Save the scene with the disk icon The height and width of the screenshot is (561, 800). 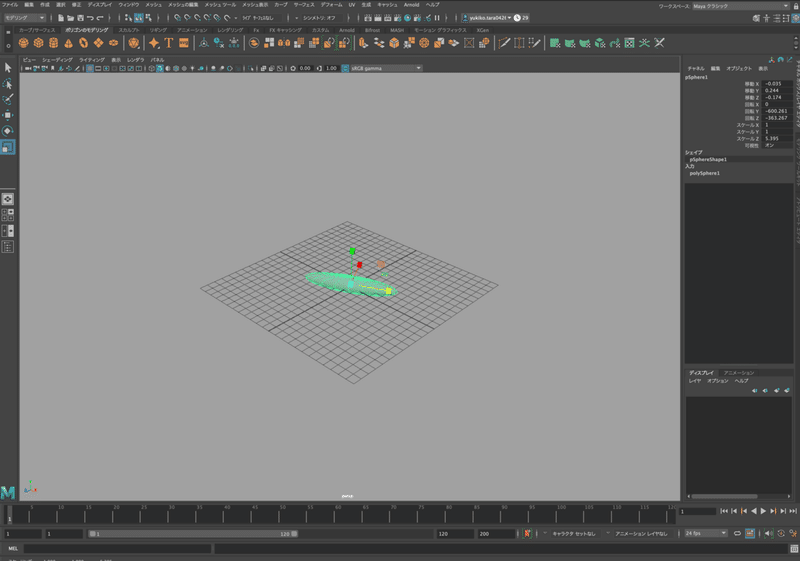click(80, 18)
